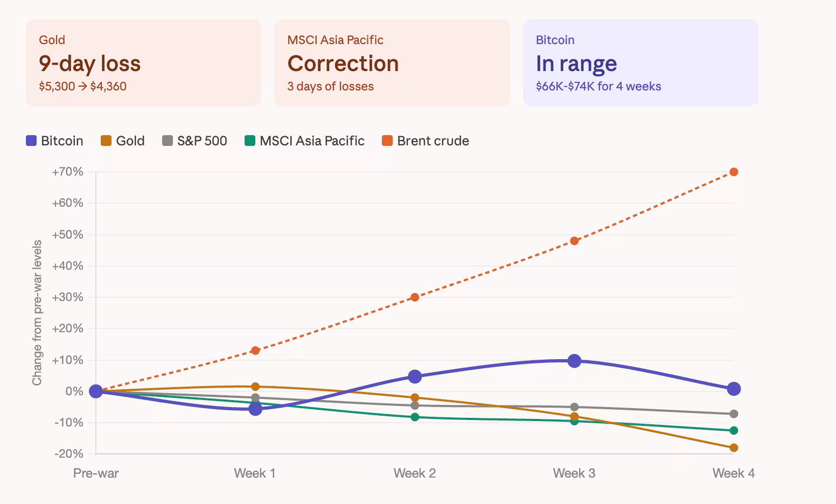Click the Week 2 x-axis label
The image size is (836, 504).
tap(415, 473)
